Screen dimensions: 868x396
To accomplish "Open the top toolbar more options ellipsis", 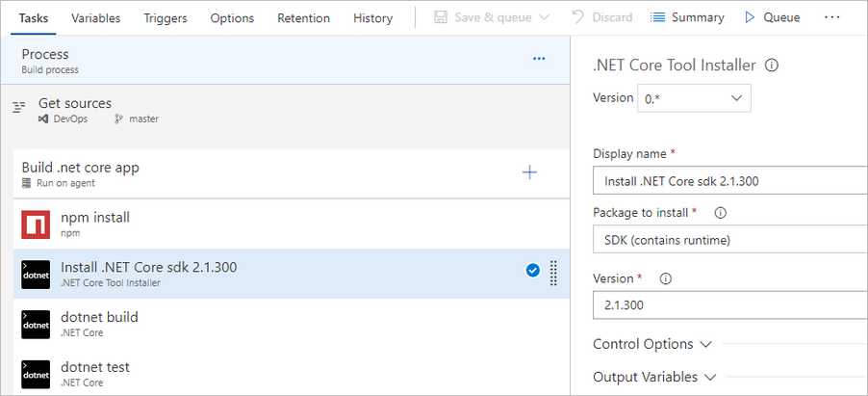I will pyautogui.click(x=832, y=17).
